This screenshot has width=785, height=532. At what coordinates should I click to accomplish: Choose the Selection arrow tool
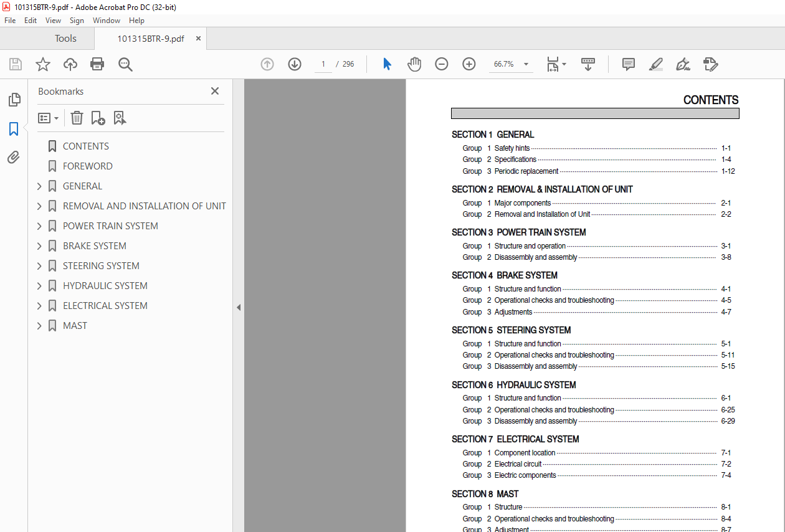[x=387, y=64]
